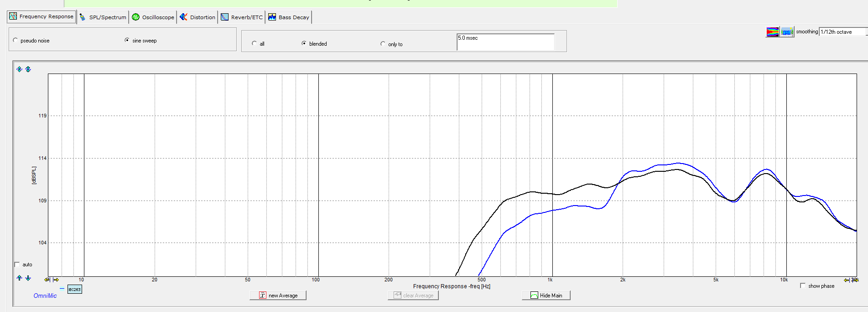Image resolution: width=868 pixels, height=312 pixels.
Task: Open the Distortion tab
Action: click(x=198, y=17)
